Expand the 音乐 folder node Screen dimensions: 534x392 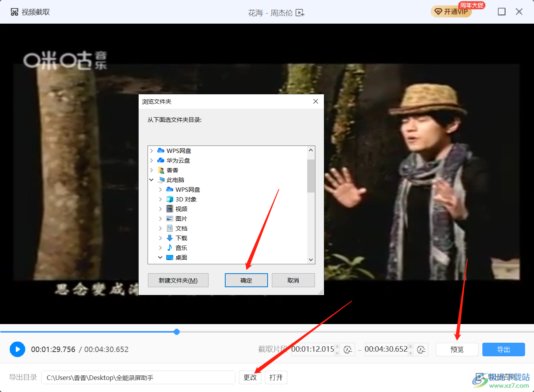tap(160, 248)
